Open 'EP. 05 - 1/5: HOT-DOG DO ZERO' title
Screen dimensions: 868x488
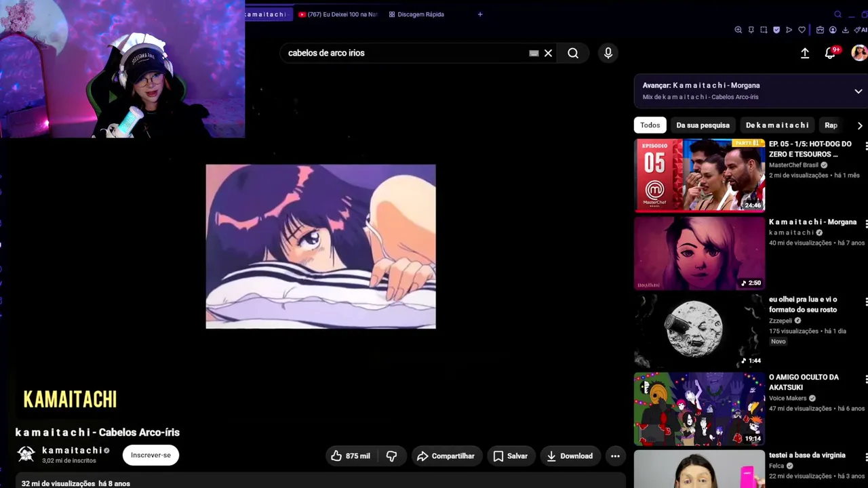point(810,149)
